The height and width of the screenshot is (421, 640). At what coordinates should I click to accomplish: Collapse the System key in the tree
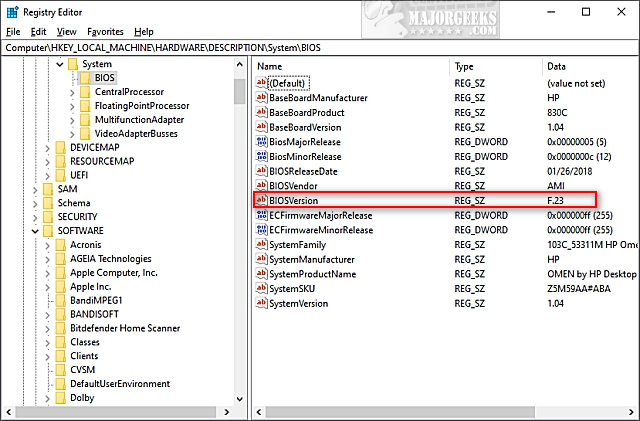60,64
